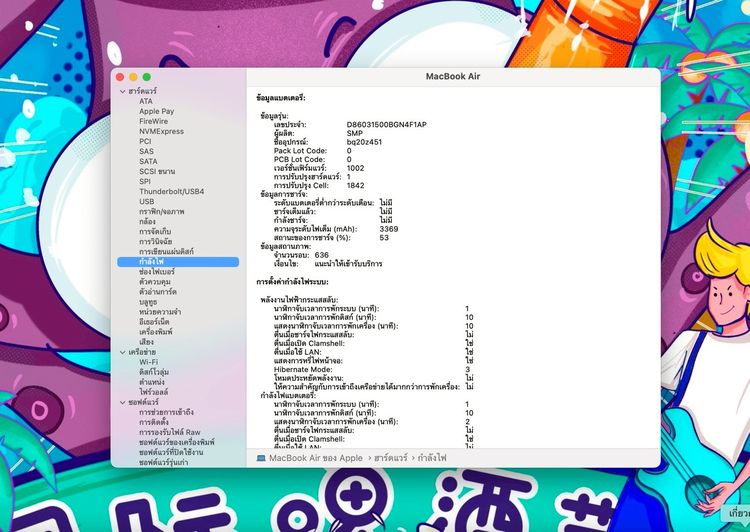The width and height of the screenshot is (750, 532).
Task: Open SATA in hardware list
Action: tap(148, 161)
